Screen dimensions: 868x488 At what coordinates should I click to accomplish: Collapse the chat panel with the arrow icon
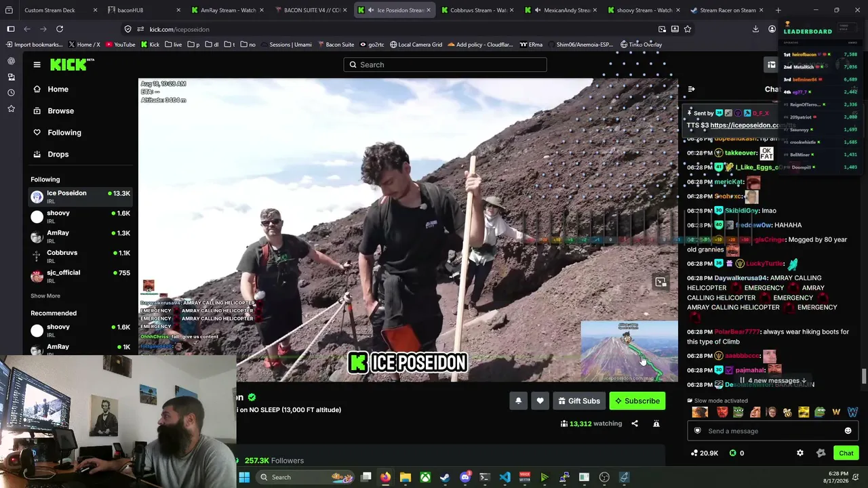pyautogui.click(x=691, y=89)
